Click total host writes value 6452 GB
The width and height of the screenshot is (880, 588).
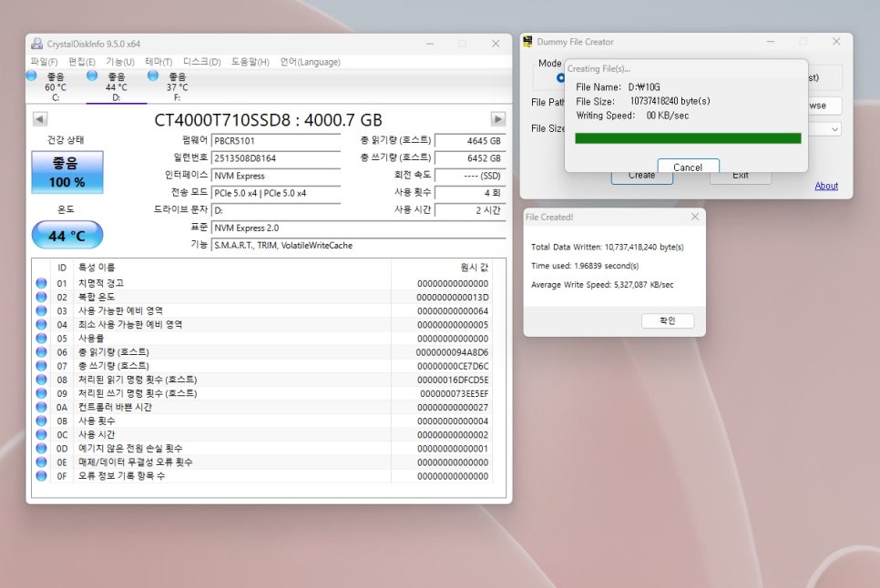click(x=470, y=158)
